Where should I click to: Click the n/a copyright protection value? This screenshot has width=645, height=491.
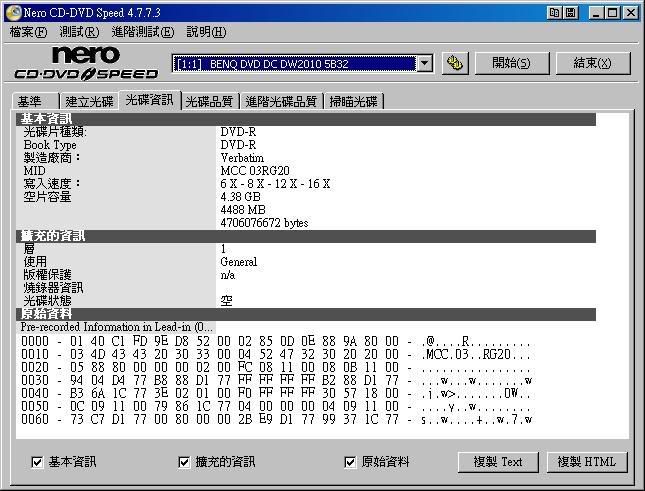tap(228, 275)
